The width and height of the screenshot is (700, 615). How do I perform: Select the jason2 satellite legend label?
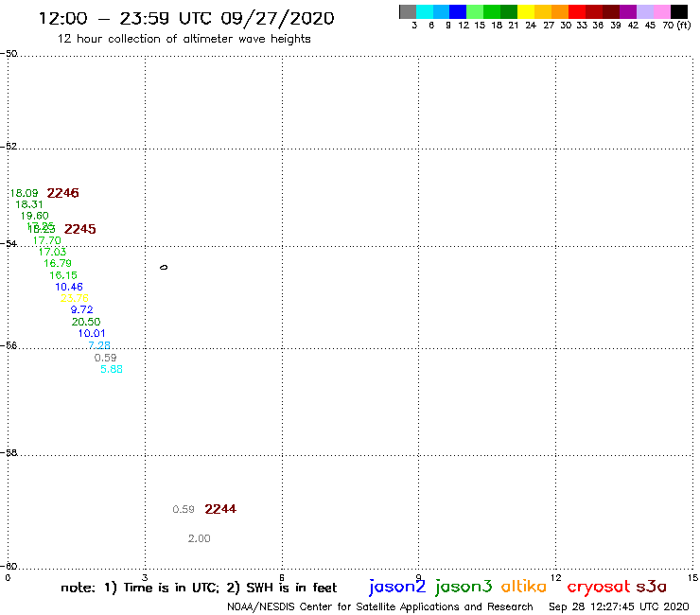click(397, 587)
